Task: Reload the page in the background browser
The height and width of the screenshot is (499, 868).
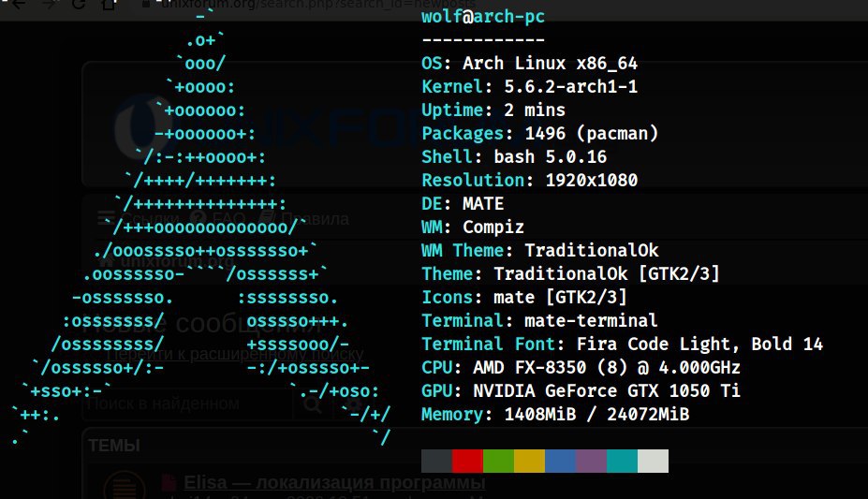Action: pos(79,5)
